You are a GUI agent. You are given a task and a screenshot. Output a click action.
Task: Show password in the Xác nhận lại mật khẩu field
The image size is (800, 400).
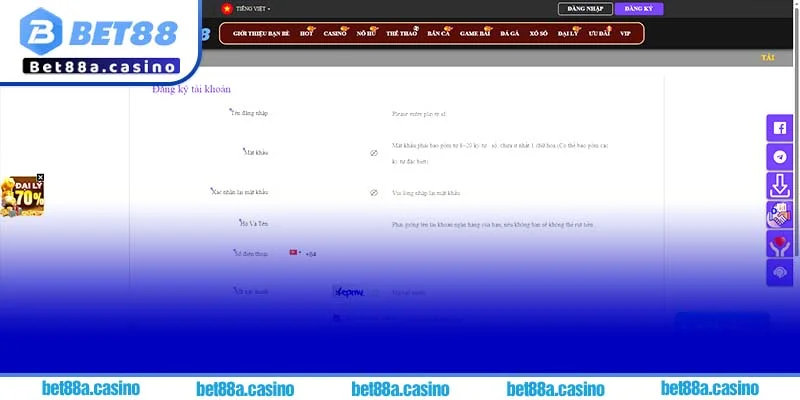point(373,192)
